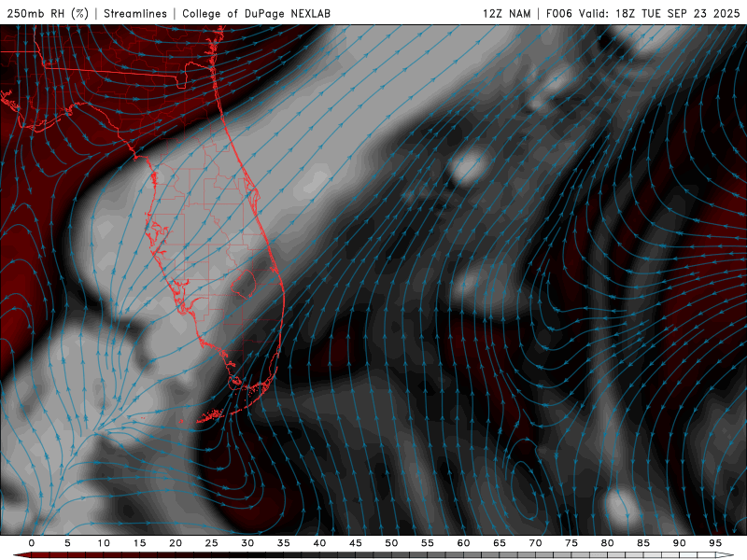Viewport: 747px width, 560px height.
Task: Click the "25" label on the RH scale
Action: coord(212,543)
